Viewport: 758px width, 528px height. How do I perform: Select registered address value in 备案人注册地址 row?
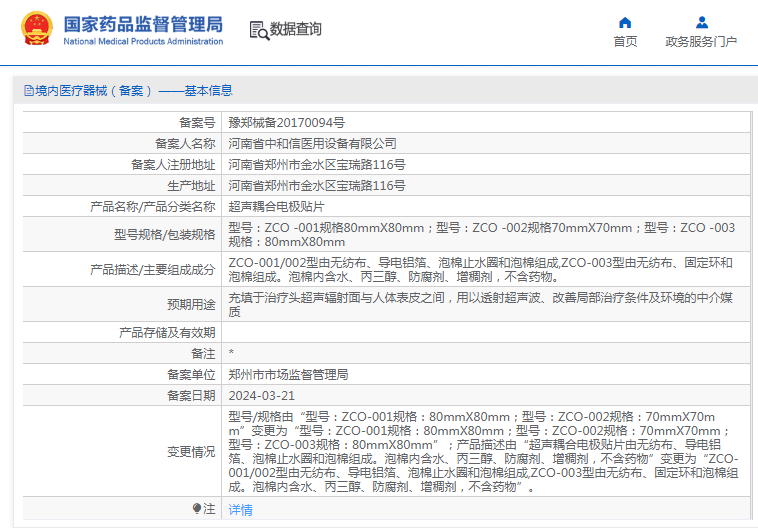(317, 165)
